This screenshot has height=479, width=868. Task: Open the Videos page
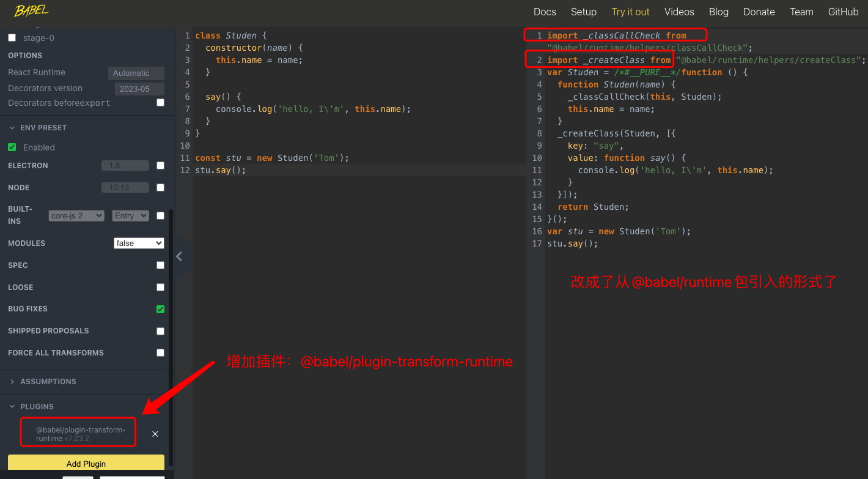click(679, 12)
